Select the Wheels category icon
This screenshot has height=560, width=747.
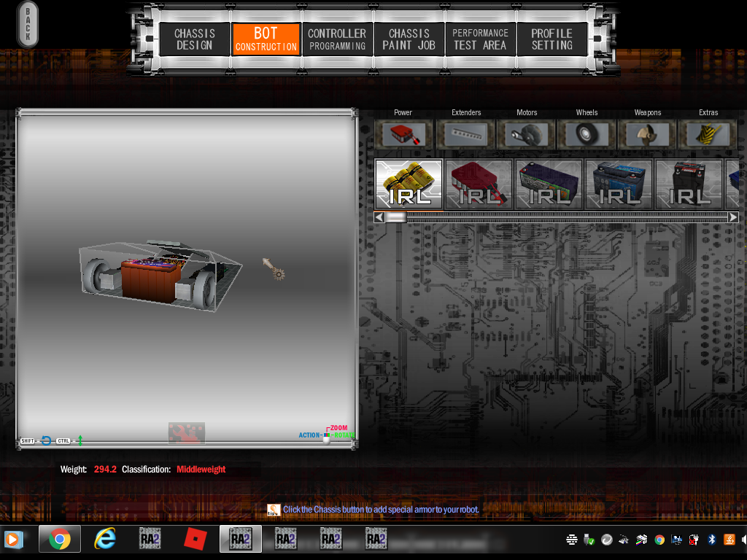[x=587, y=134]
